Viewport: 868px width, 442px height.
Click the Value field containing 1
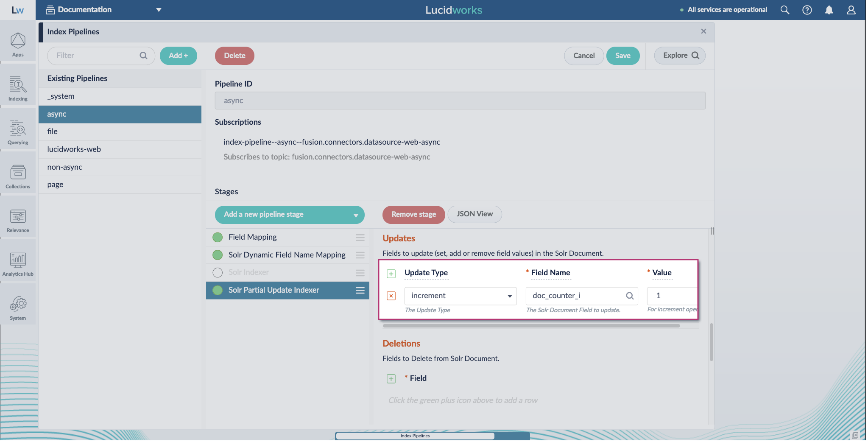coord(672,296)
